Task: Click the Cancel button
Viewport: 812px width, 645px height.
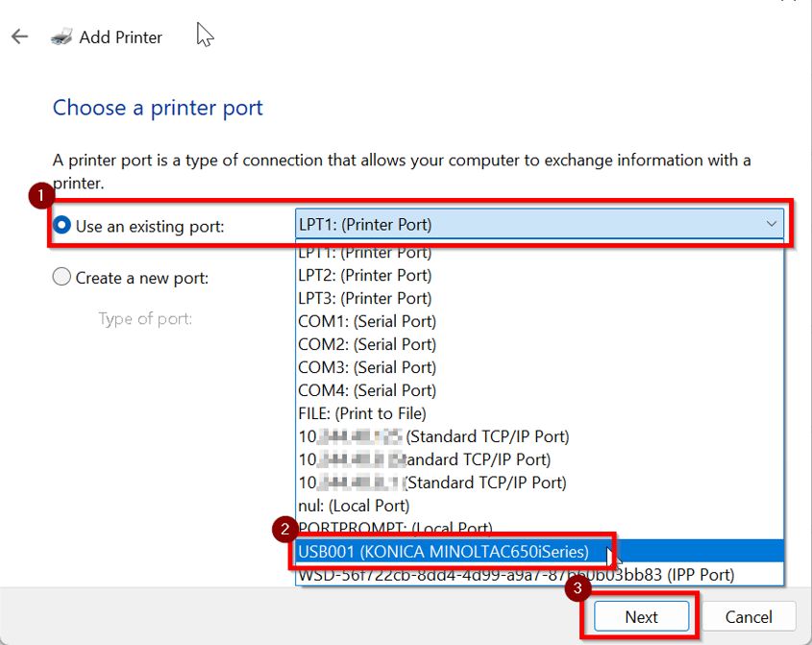Action: pyautogui.click(x=749, y=617)
